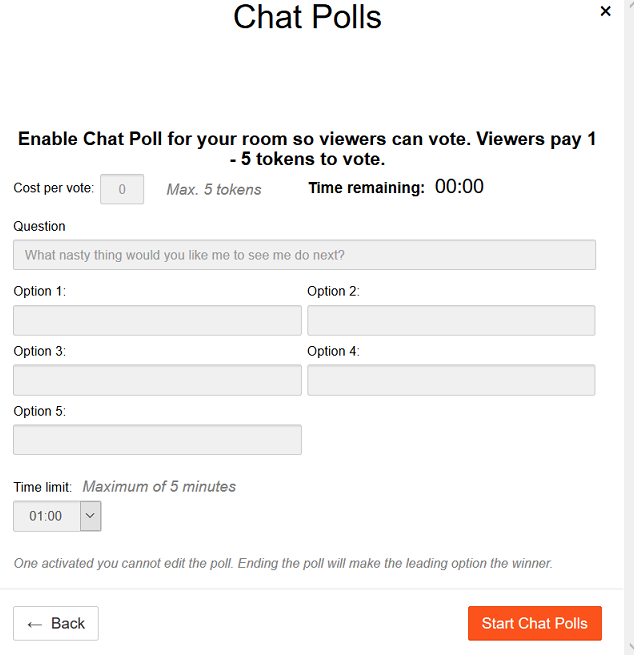Click the 'Time remaining:' label
The image size is (634, 655).
click(x=366, y=188)
